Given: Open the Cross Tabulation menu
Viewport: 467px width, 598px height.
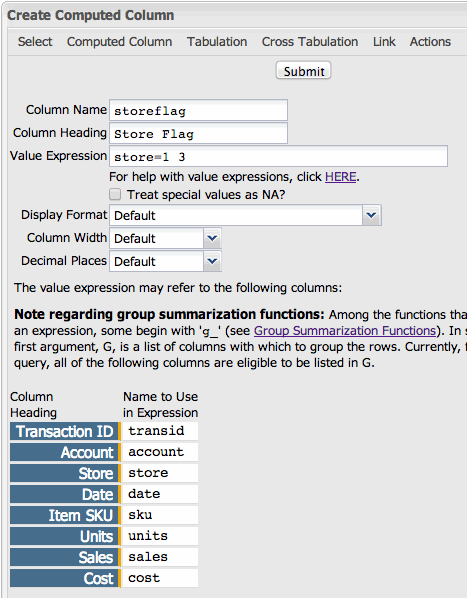Looking at the screenshot, I should pyautogui.click(x=310, y=42).
